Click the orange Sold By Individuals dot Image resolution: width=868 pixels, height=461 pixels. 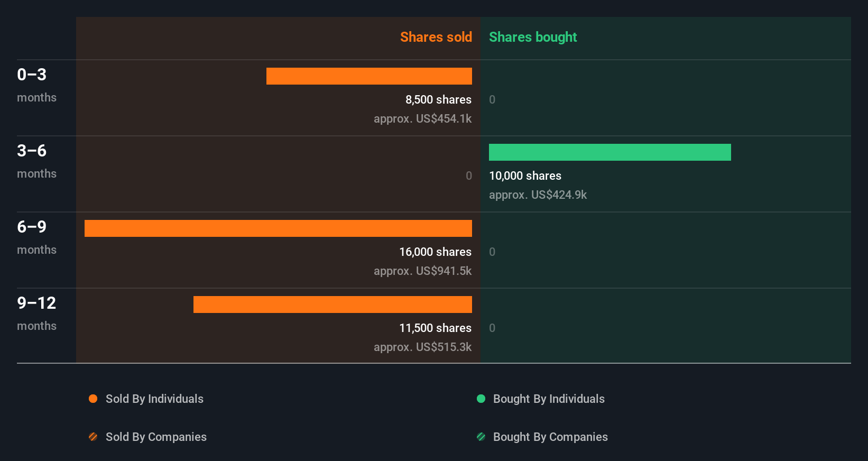(x=93, y=399)
